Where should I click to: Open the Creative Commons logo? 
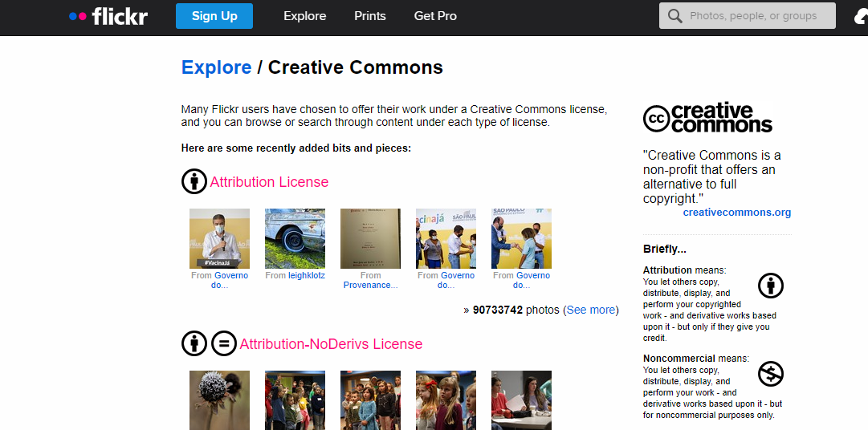(707, 118)
